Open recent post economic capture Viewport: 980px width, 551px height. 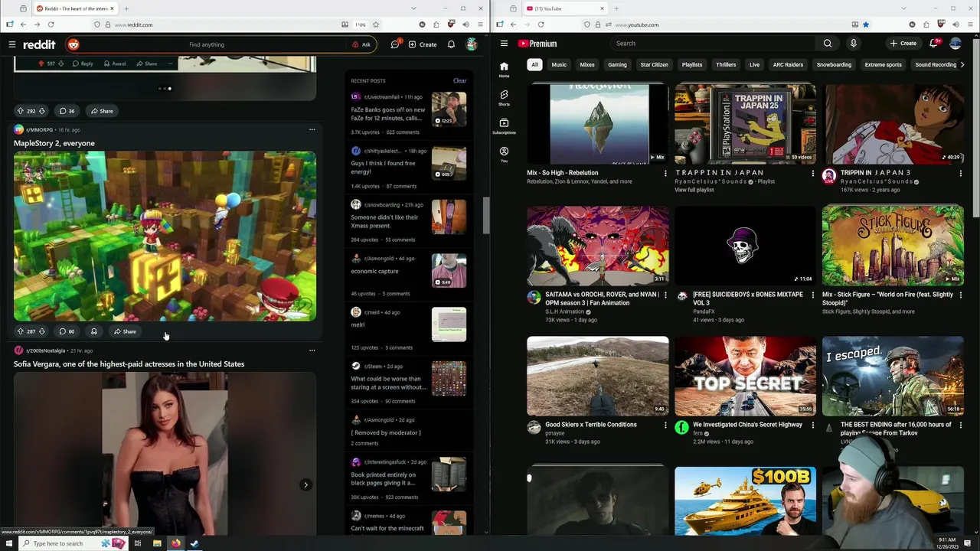(x=374, y=271)
